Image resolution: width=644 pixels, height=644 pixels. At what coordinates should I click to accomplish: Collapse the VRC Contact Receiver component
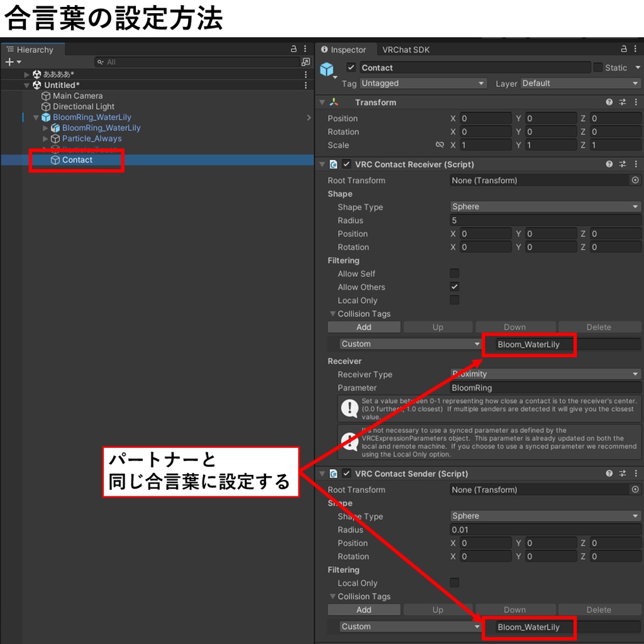[x=323, y=164]
